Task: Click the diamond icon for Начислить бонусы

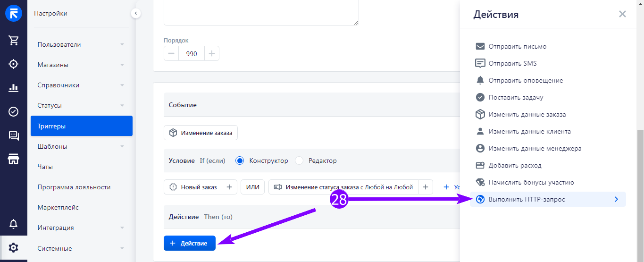Action: point(480,182)
